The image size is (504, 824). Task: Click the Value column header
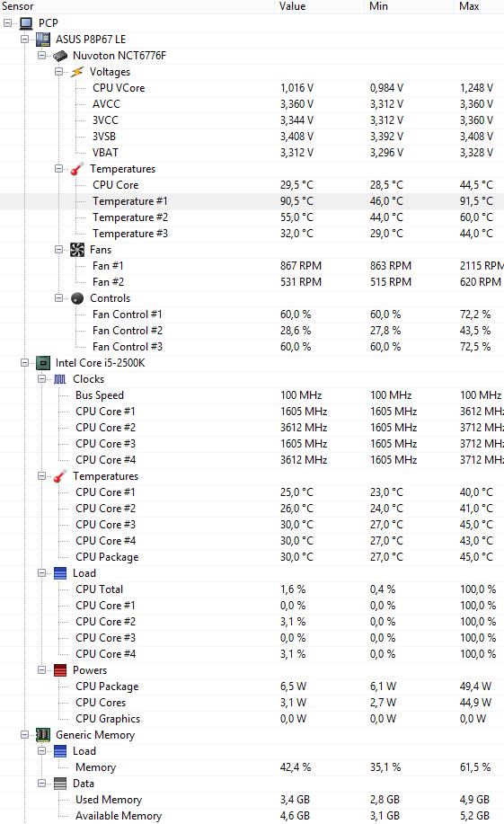(319, 6)
